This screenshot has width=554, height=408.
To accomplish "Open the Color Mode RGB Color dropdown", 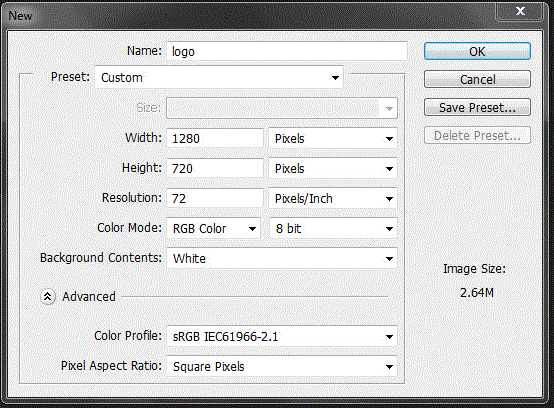I will [x=213, y=229].
